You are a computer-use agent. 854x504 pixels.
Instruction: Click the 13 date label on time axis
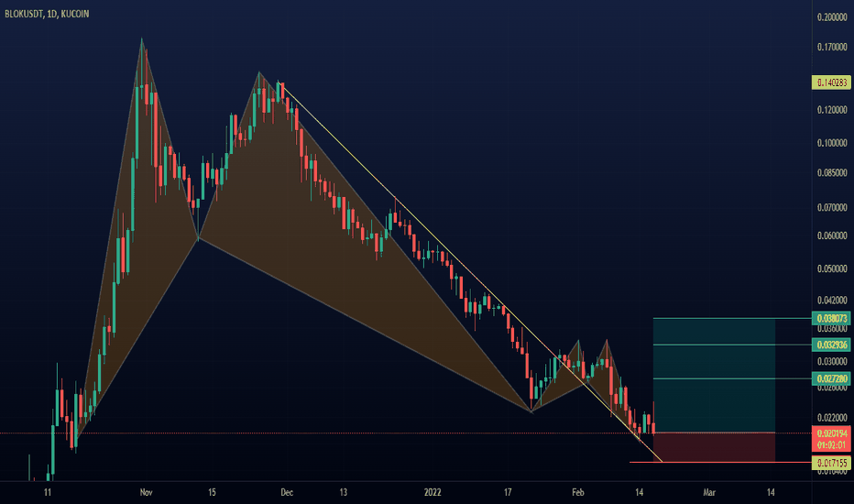click(x=343, y=493)
